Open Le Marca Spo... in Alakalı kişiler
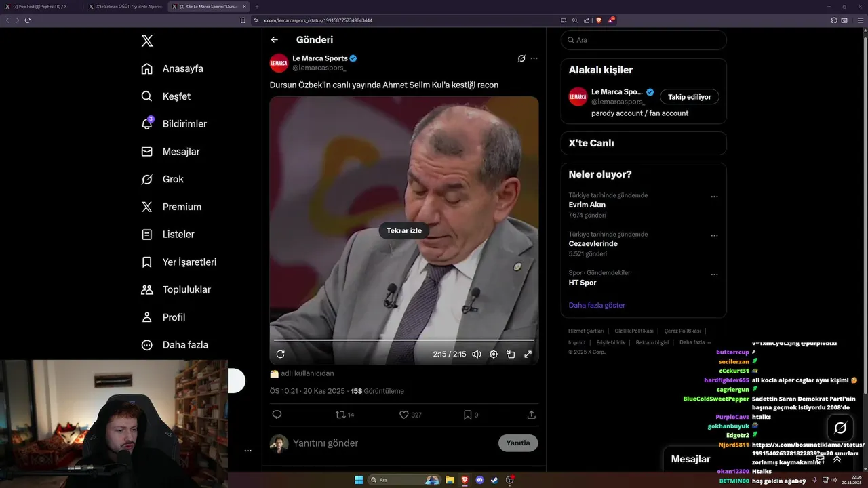Viewport: 868px width, 488px height. (616, 91)
